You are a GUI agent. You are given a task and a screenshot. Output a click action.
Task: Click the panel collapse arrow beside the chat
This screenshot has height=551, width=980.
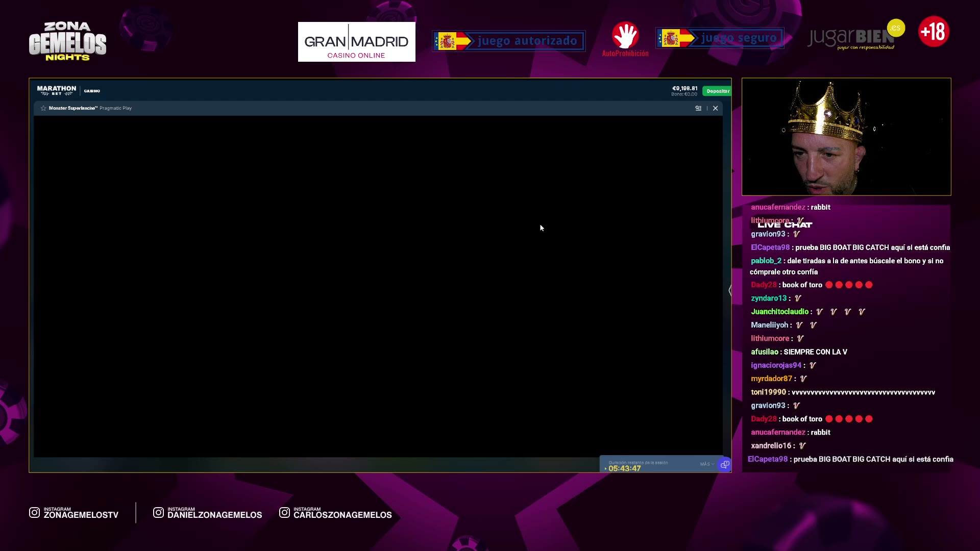point(730,291)
